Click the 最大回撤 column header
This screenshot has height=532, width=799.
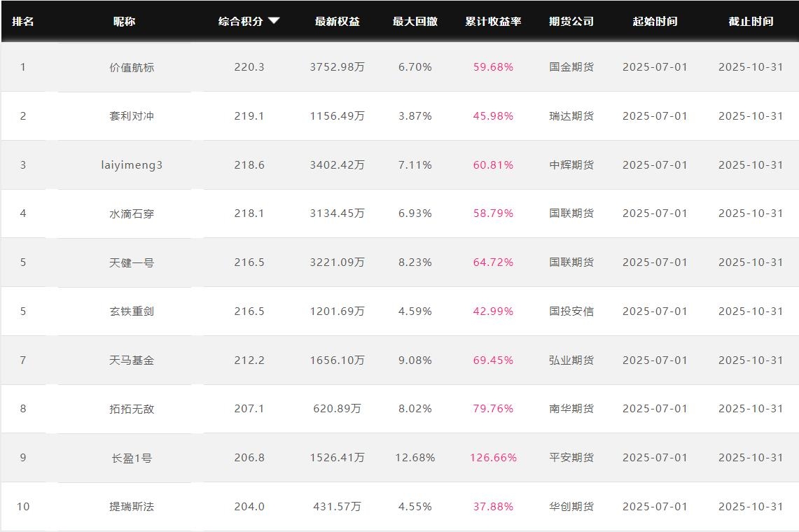(415, 22)
